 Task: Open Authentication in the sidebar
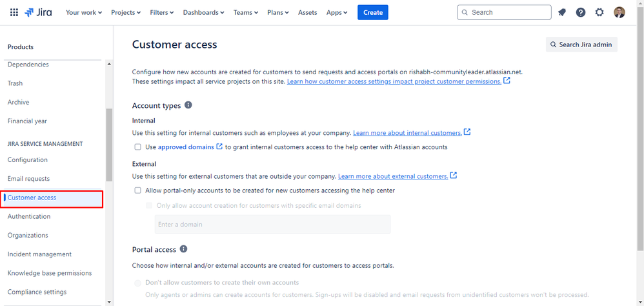(x=29, y=216)
